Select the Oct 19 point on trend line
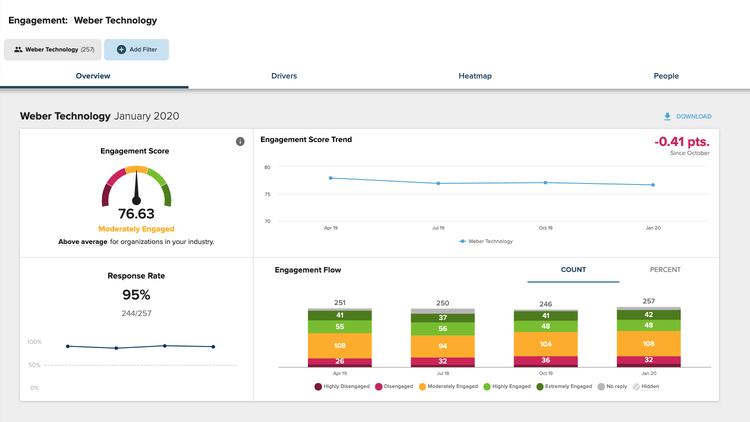Viewport: 750px width, 422px height. pyautogui.click(x=545, y=182)
